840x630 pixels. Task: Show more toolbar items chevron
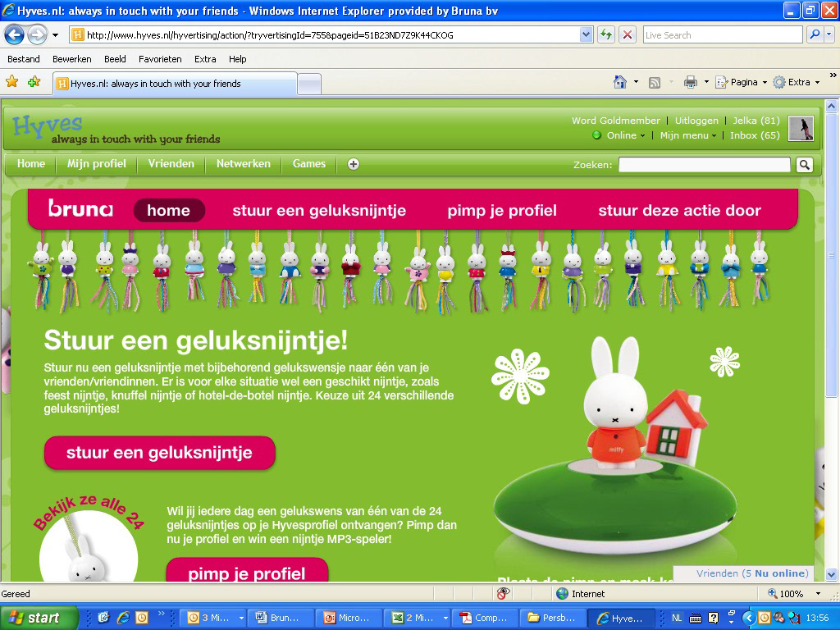833,75
